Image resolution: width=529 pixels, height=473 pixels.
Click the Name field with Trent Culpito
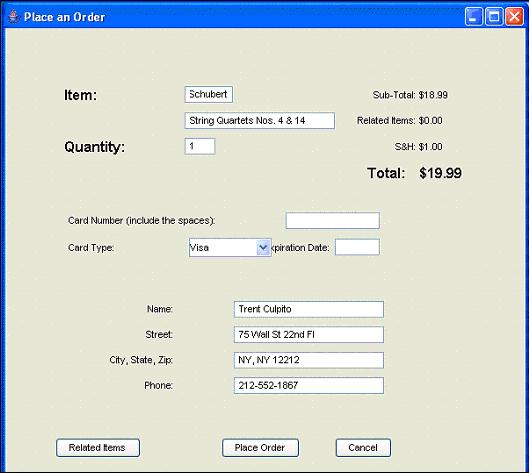309,309
